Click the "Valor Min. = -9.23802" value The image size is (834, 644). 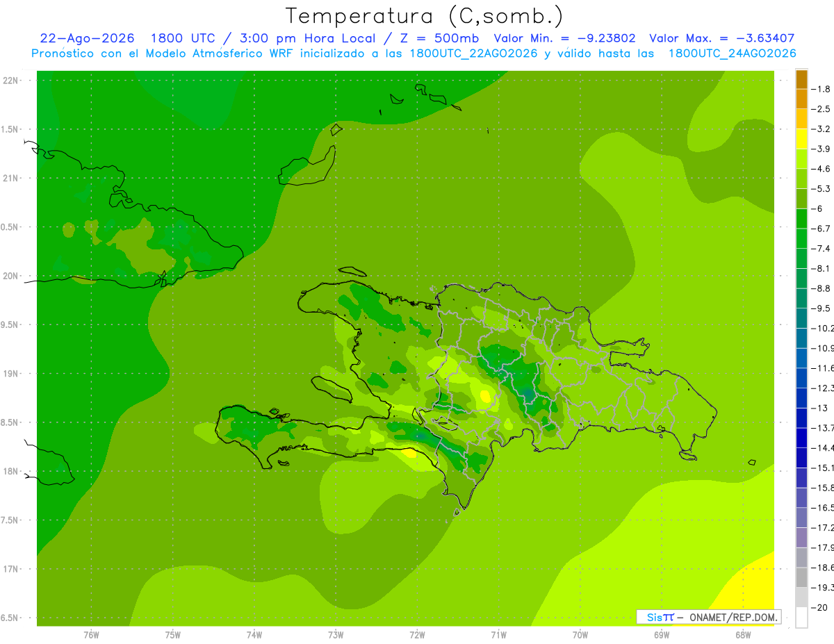coord(564,39)
